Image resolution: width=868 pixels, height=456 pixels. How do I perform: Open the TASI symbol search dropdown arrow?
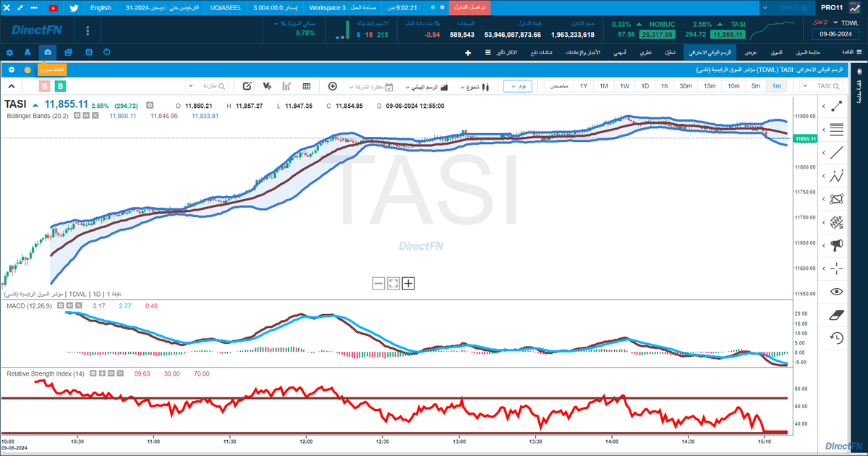click(x=804, y=86)
